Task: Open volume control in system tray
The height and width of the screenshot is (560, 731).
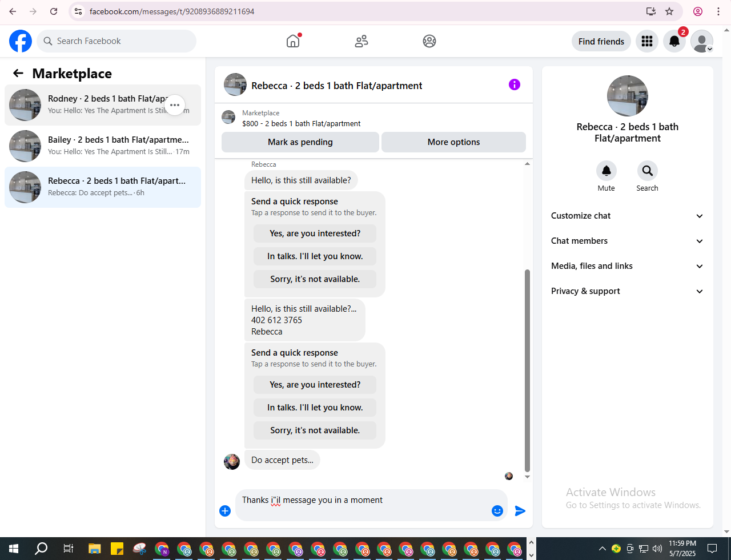Action: pyautogui.click(x=657, y=549)
